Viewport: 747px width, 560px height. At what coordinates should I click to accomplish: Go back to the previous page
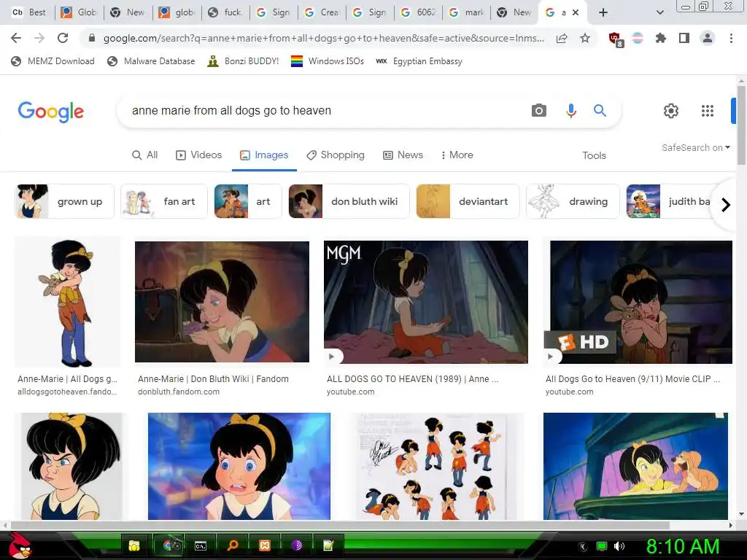point(16,38)
